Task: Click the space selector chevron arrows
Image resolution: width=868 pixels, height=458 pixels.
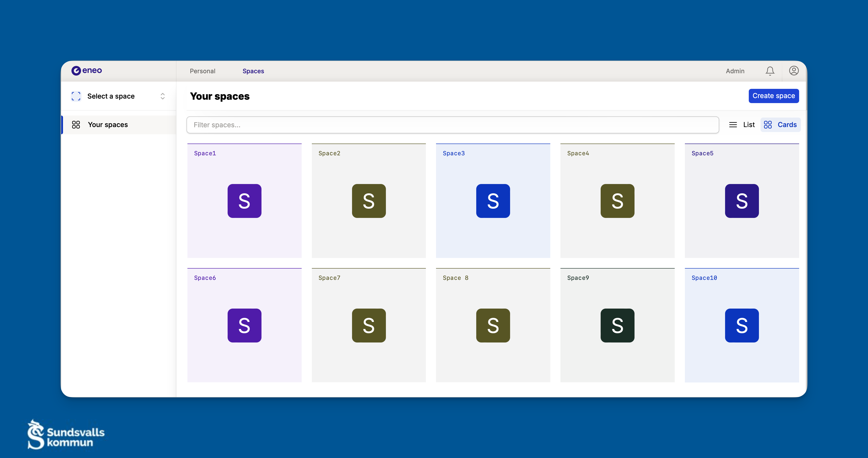Action: [162, 96]
